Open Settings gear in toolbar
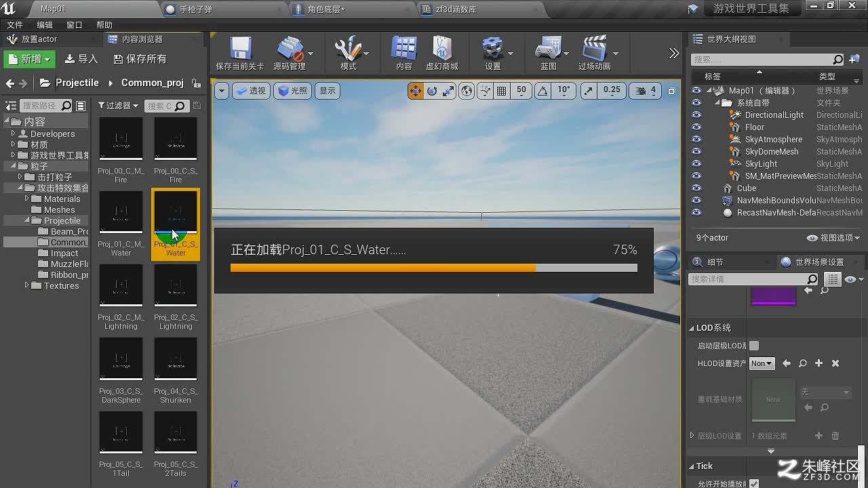868x488 pixels. [493, 53]
